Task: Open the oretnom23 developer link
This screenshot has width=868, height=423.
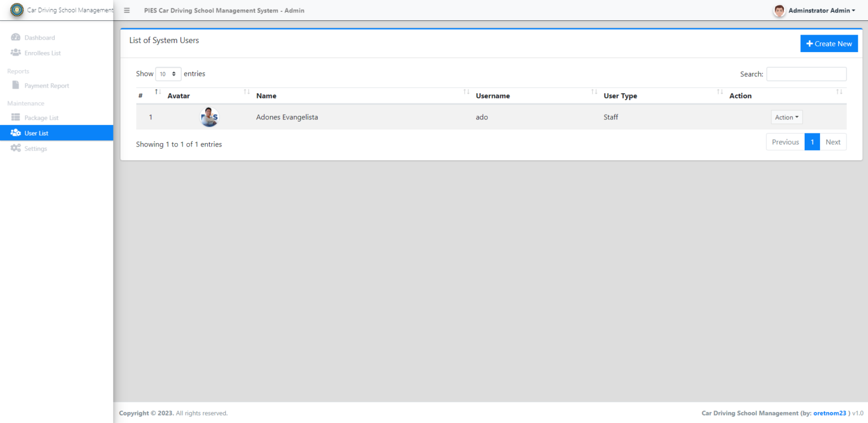Action: click(830, 413)
